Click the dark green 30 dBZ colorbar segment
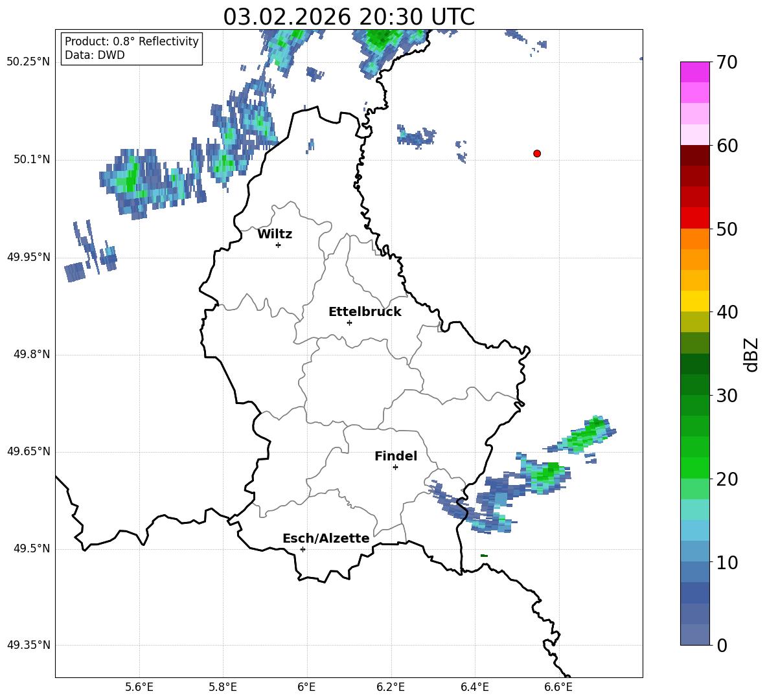 coord(694,385)
